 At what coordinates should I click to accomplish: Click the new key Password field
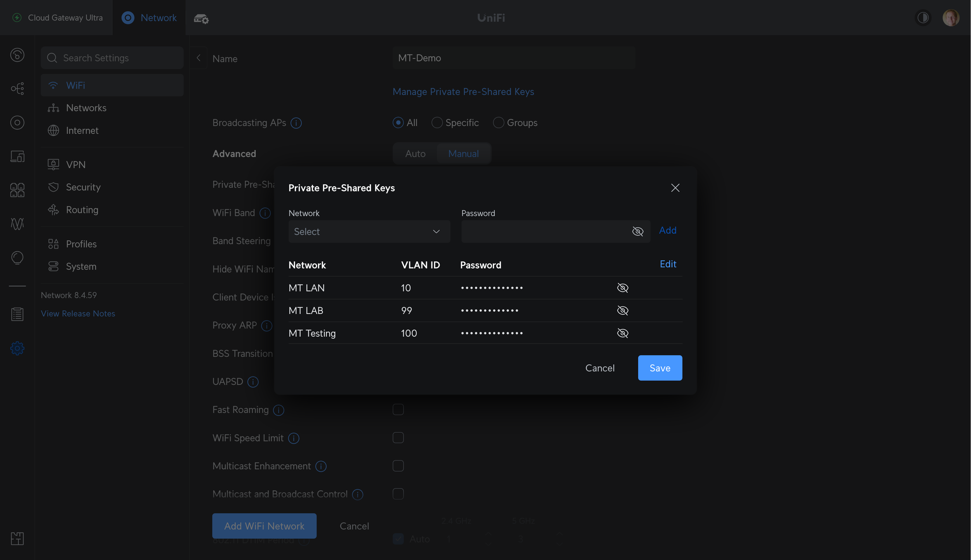click(x=544, y=231)
